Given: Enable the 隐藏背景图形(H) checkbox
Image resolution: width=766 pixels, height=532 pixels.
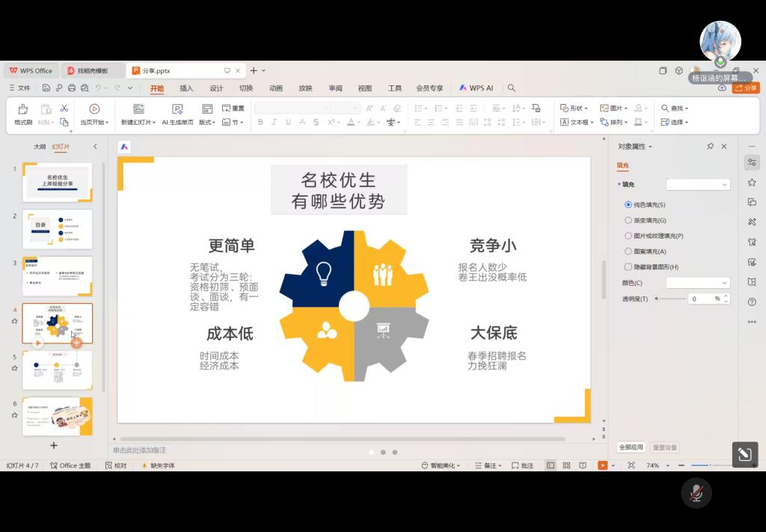Looking at the screenshot, I should coord(628,267).
